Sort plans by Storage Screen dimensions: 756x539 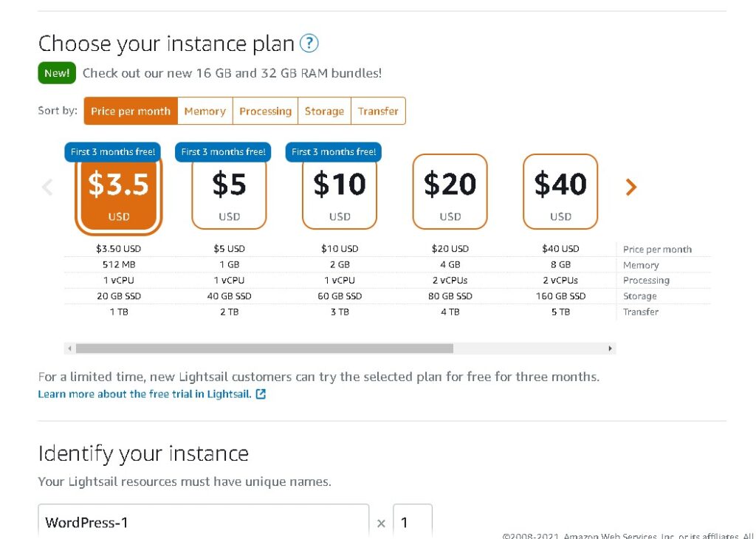[x=324, y=111]
